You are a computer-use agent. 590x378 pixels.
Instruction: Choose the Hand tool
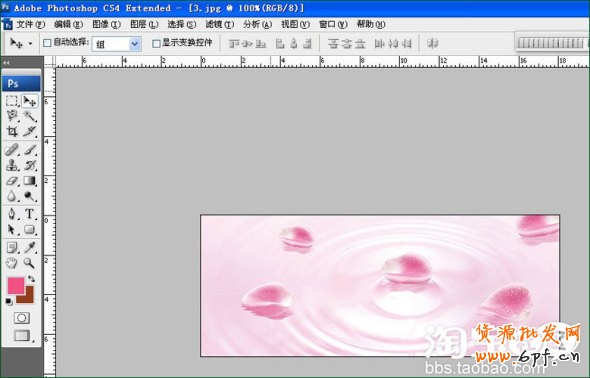[12, 263]
